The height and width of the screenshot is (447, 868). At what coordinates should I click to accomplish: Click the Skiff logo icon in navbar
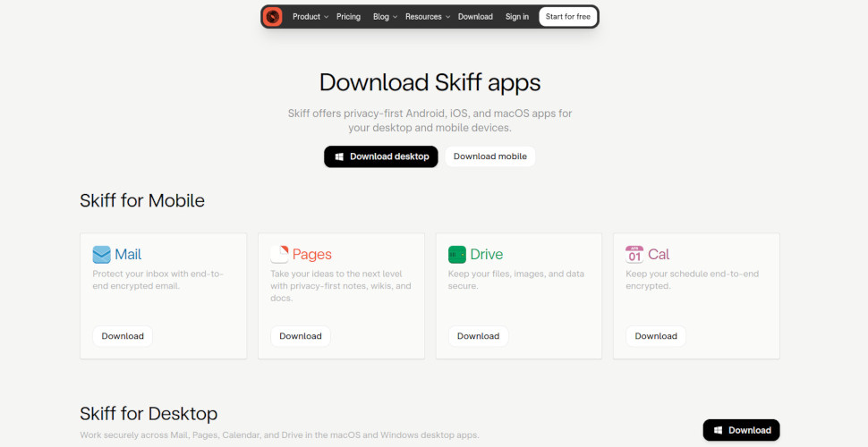click(x=272, y=17)
